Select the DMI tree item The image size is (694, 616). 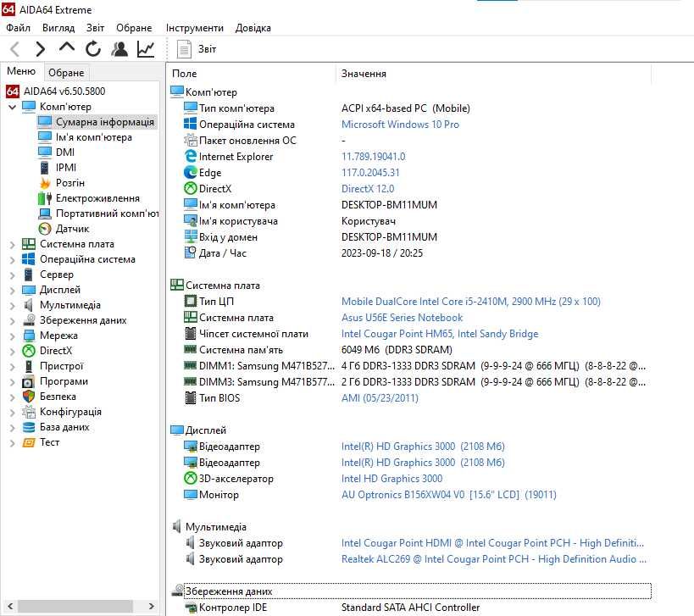click(x=64, y=153)
